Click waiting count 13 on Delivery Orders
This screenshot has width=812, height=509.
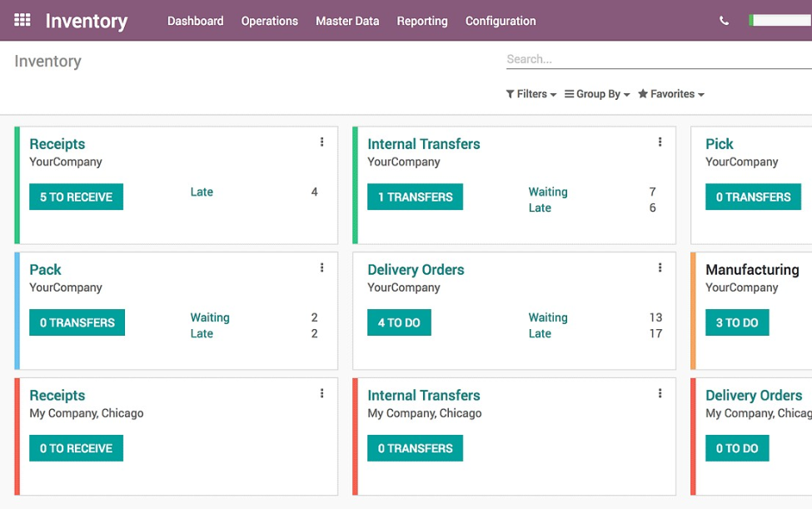click(655, 318)
